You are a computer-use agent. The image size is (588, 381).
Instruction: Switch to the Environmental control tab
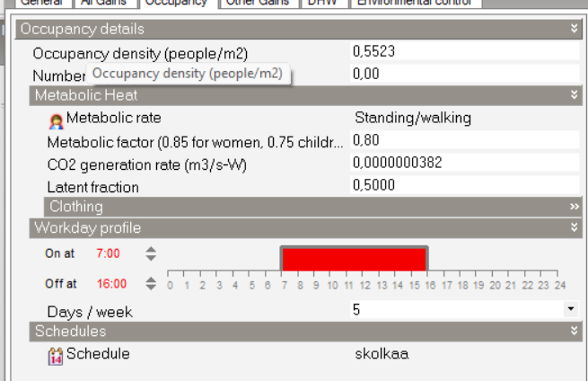[x=416, y=3]
